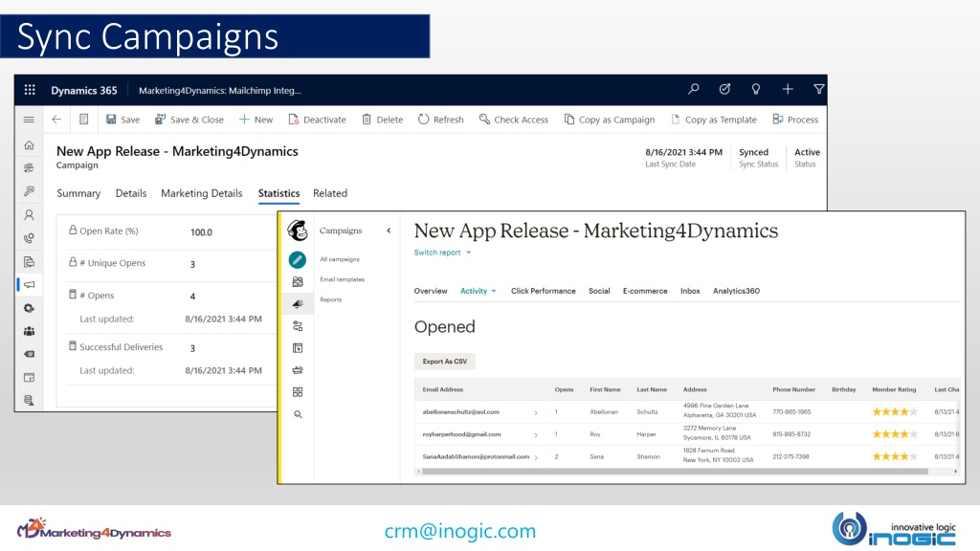
Task: Click the circular task-check icon in Dynamics header
Action: pos(724,89)
